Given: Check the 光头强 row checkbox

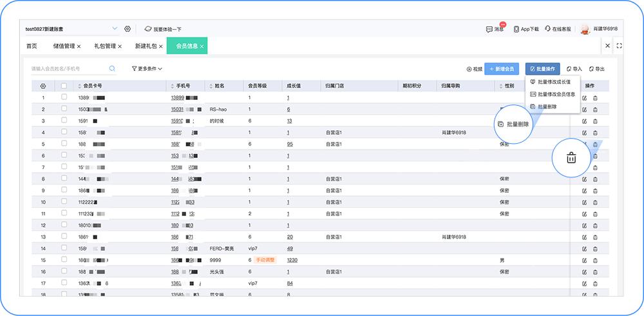Looking at the screenshot, I should click(x=64, y=271).
